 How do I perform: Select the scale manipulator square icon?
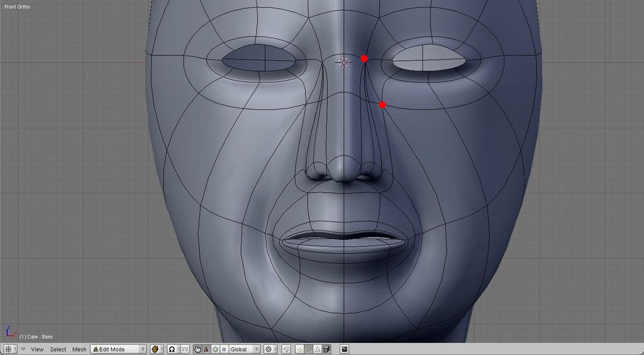(x=224, y=349)
